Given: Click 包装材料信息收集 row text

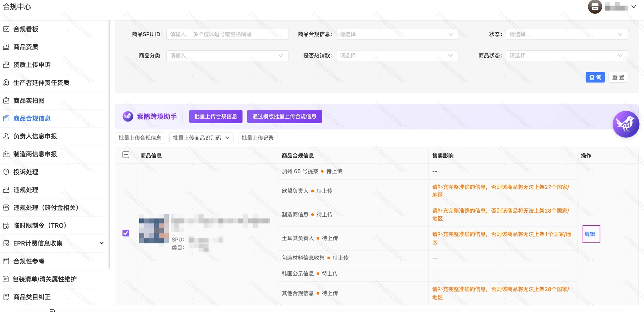Looking at the screenshot, I should [303, 258].
